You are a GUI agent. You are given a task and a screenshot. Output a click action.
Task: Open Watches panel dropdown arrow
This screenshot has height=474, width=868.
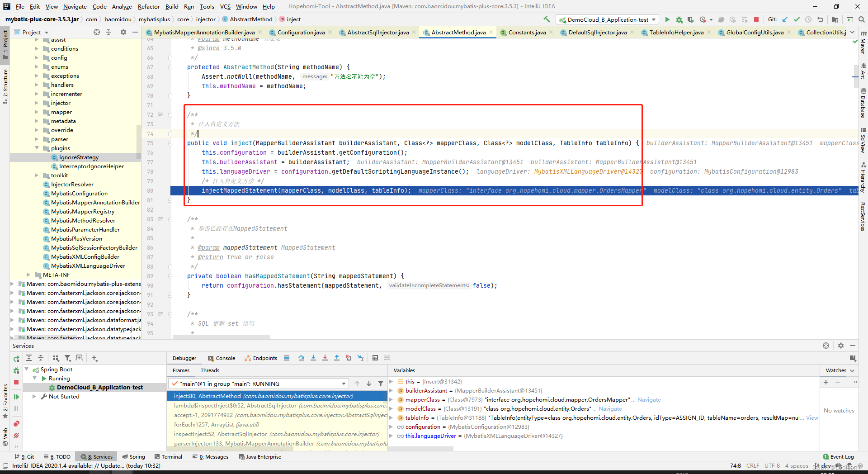[x=852, y=370]
